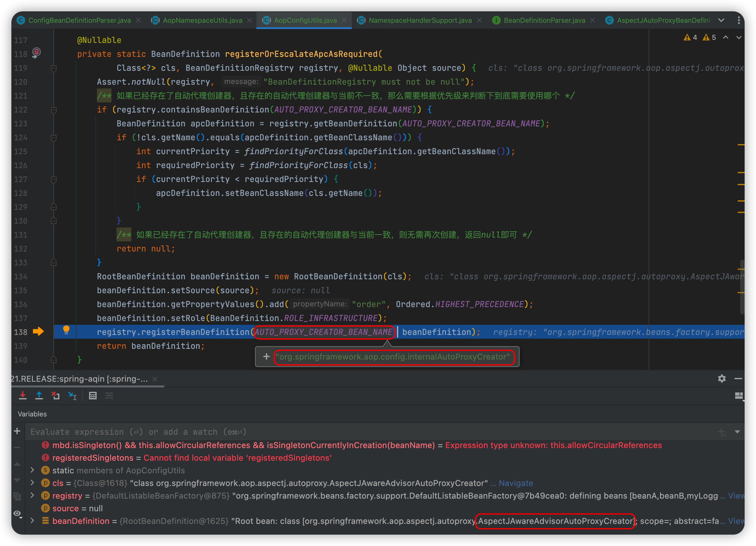
Task: Click the Step Out blue up-arrow icon
Action: (x=39, y=396)
